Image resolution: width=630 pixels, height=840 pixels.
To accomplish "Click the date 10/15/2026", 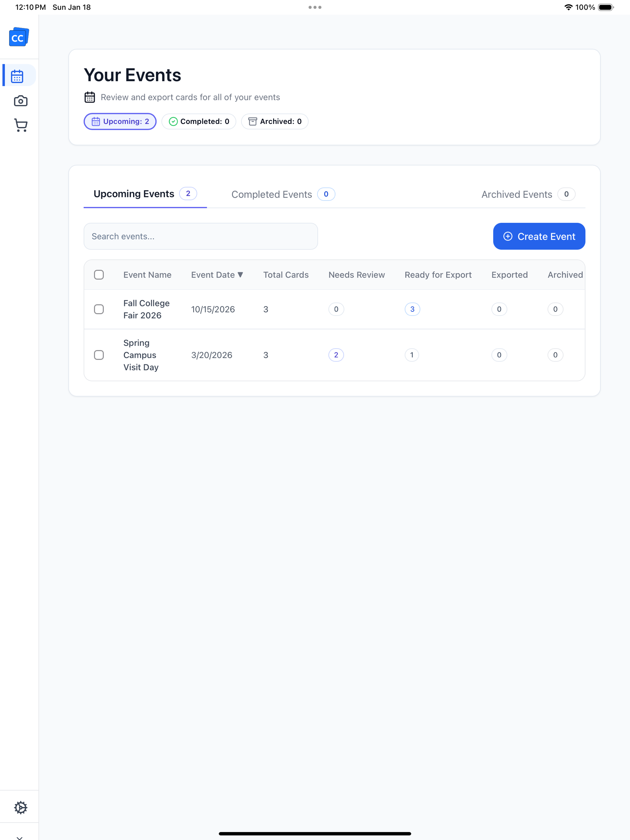I will point(213,310).
